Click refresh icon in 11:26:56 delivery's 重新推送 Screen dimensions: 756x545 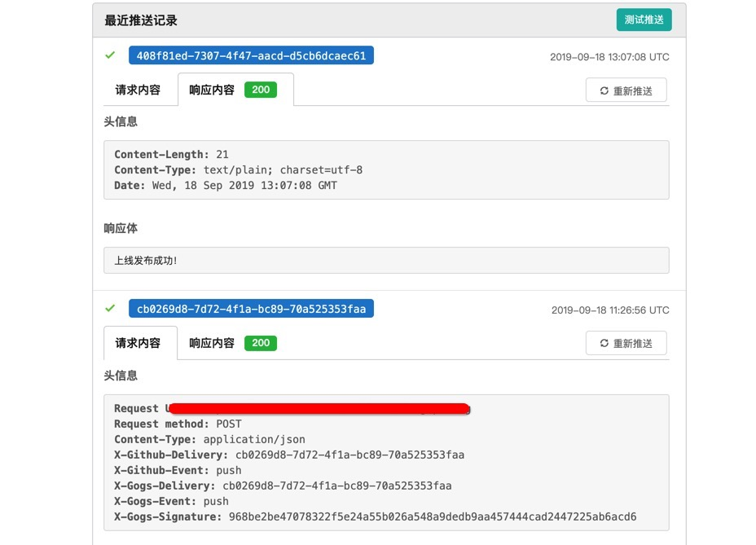(604, 344)
